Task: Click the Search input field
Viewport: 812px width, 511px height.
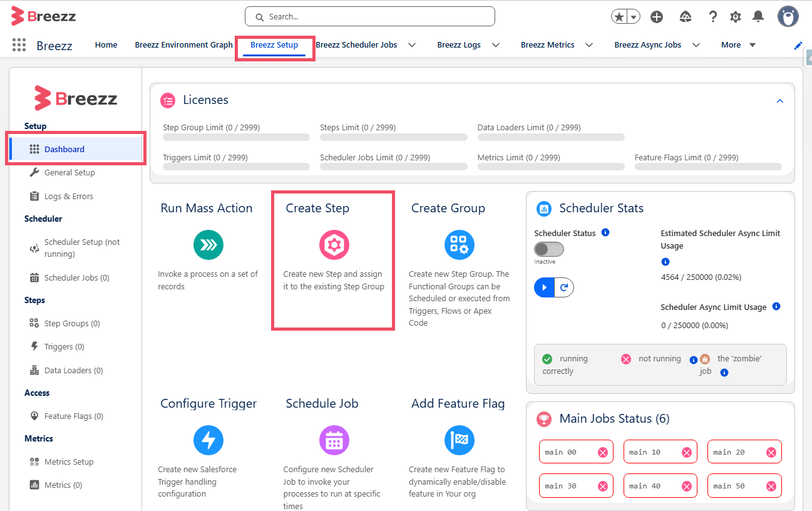Action: pos(370,16)
